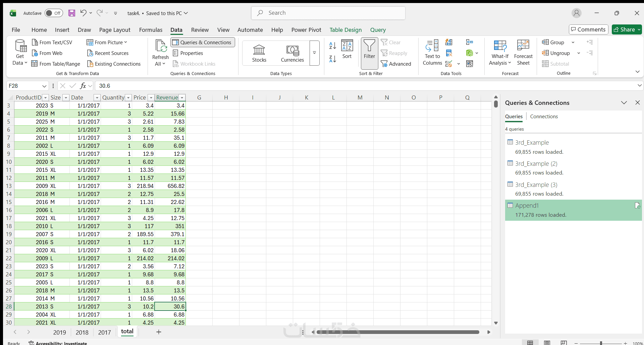Import data From Web
644x345 pixels.
(x=47, y=53)
